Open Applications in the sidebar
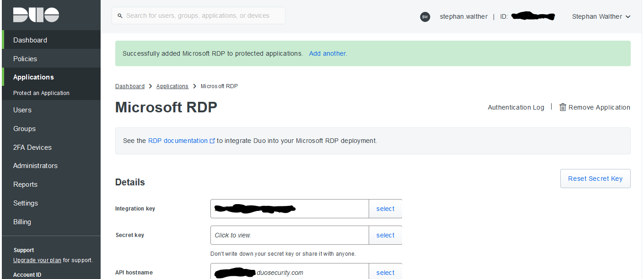The width and height of the screenshot is (644, 279). click(51, 77)
